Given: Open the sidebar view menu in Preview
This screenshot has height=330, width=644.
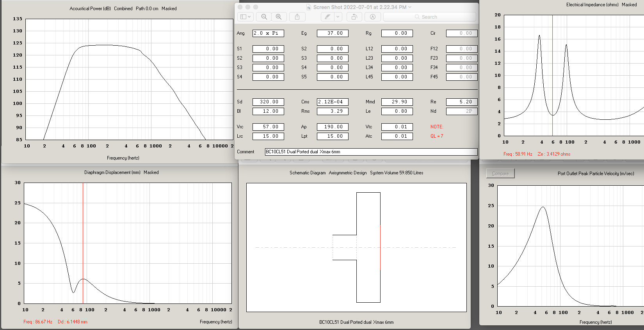Looking at the screenshot, I should pos(246,17).
